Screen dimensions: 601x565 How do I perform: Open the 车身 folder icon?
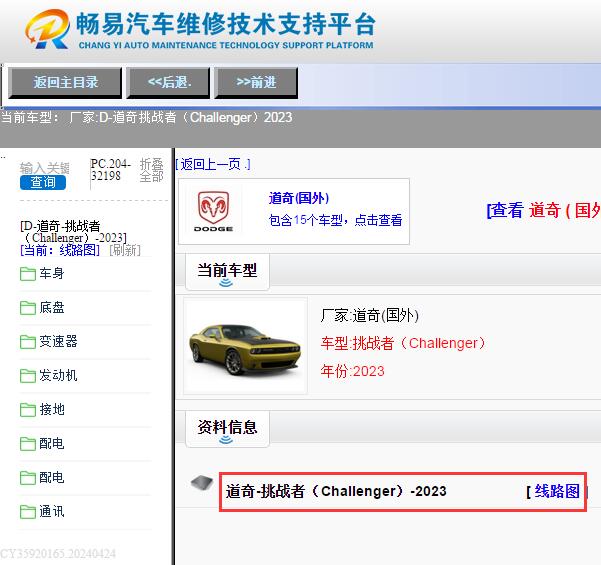28,274
